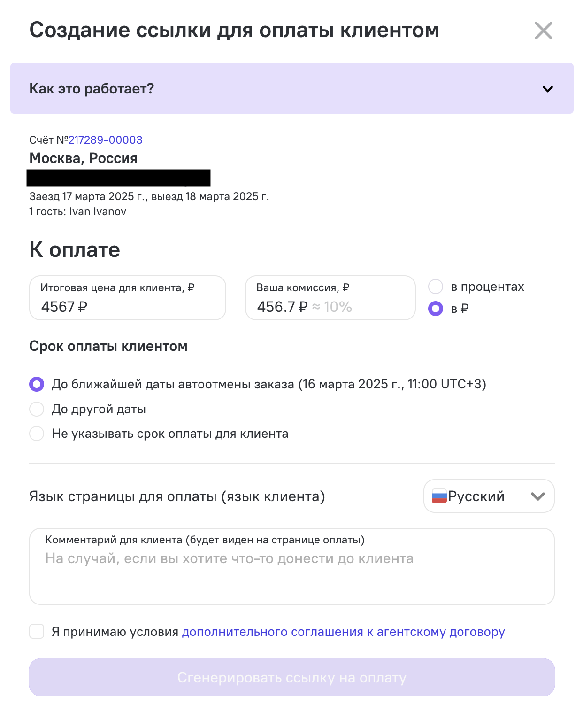Click the language dropdown arrow
583x728 pixels.
[x=537, y=496]
